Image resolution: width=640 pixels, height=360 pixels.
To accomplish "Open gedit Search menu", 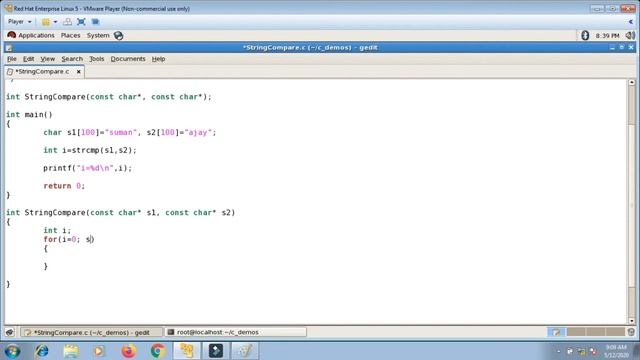I will [x=72, y=59].
